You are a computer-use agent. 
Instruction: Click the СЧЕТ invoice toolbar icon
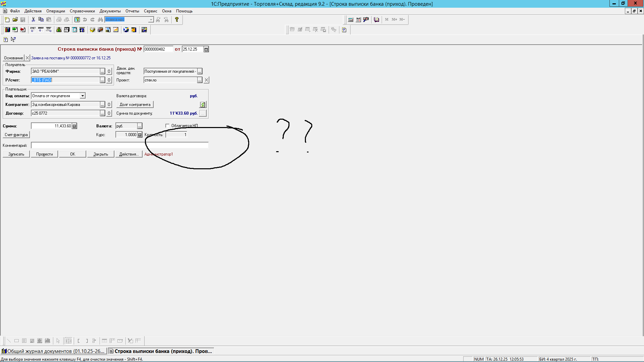pos(33,30)
